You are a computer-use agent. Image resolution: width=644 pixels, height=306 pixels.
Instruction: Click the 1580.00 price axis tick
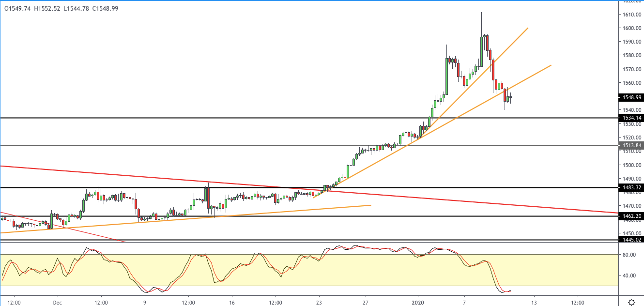[632, 55]
